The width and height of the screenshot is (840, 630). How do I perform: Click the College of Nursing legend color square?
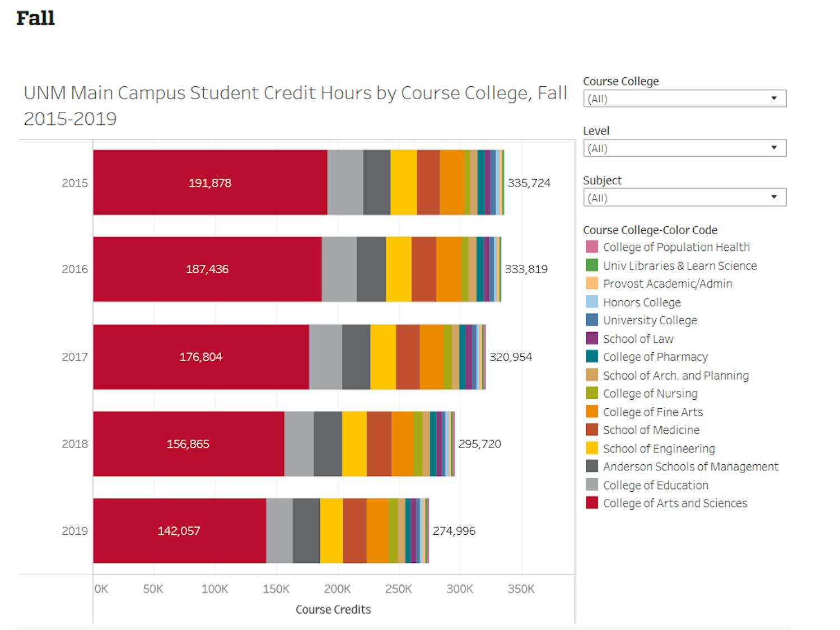click(593, 393)
